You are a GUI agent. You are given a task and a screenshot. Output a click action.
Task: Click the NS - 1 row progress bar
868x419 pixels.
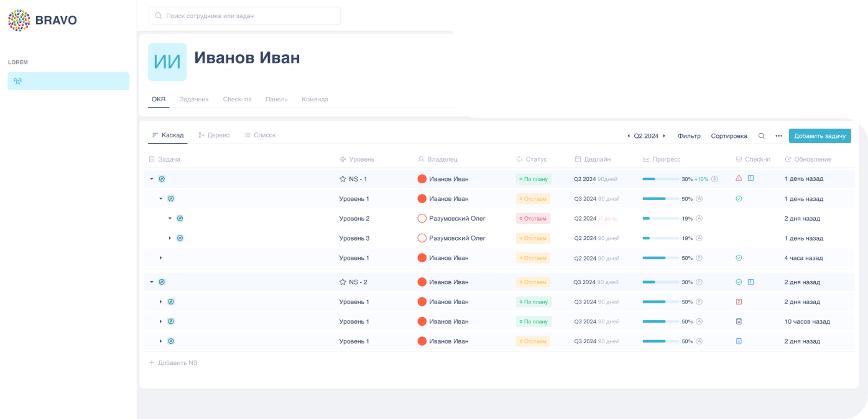(x=660, y=178)
